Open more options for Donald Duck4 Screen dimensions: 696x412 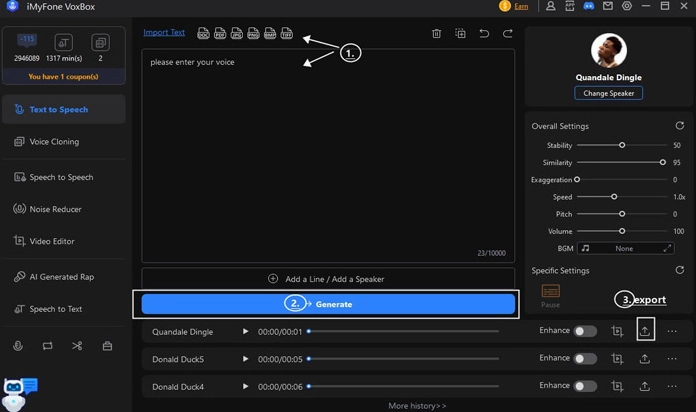[x=672, y=386]
